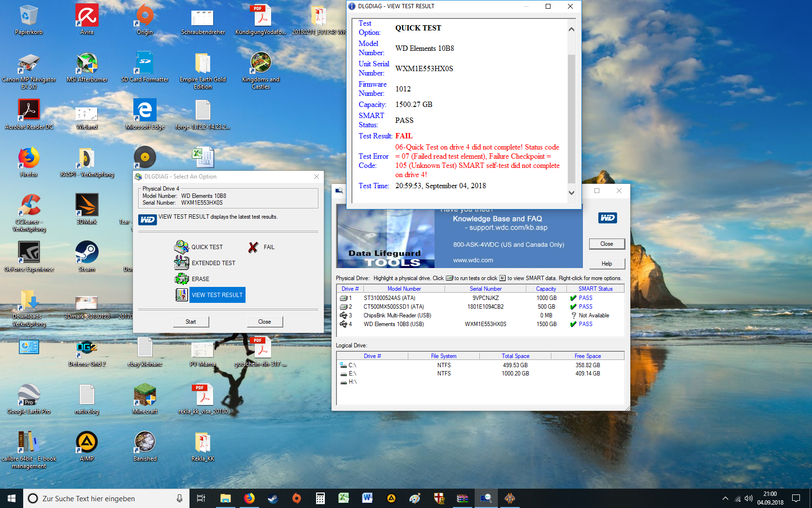Select the Origin desktop shortcut
Image resolution: width=812 pixels, height=508 pixels.
[145, 20]
